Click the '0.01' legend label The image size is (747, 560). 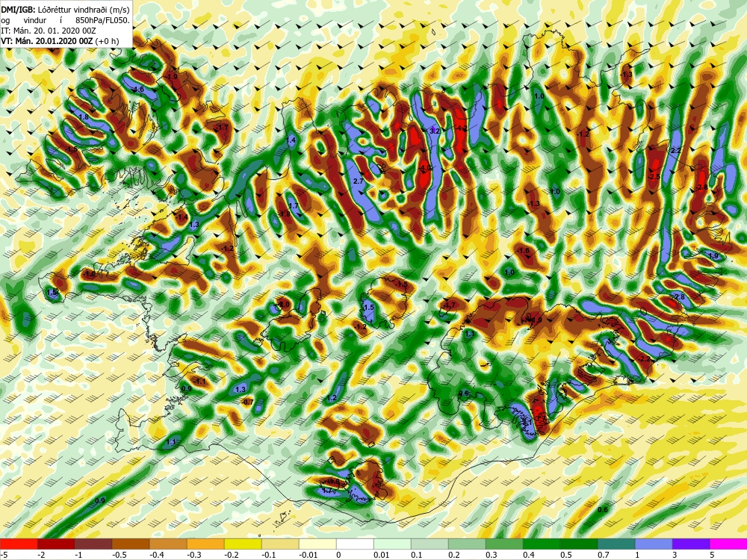pos(381,555)
